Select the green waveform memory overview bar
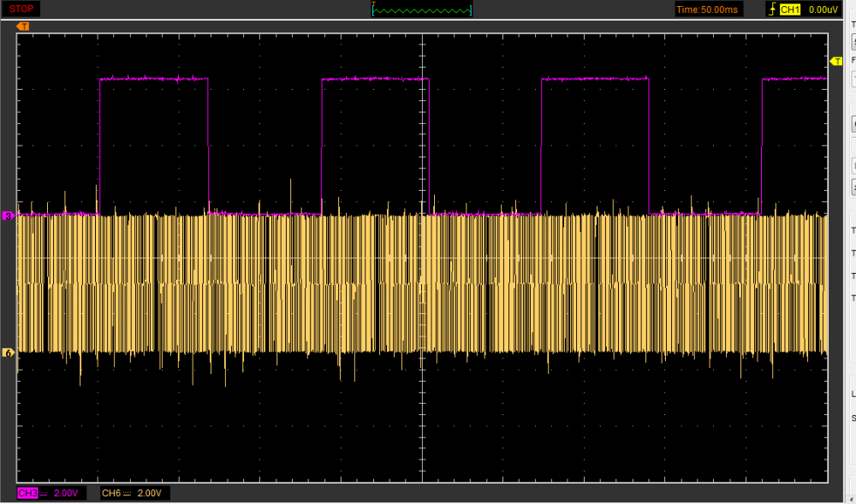 (422, 9)
